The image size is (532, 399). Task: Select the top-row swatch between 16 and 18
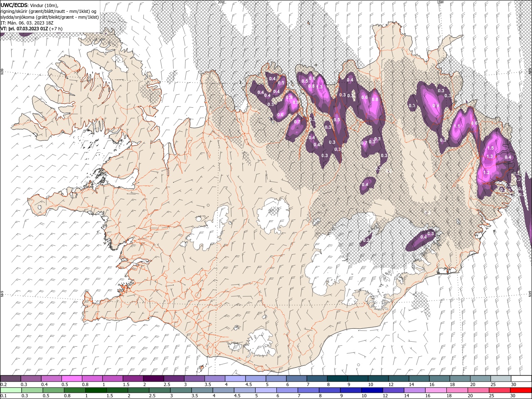[x=440, y=379]
